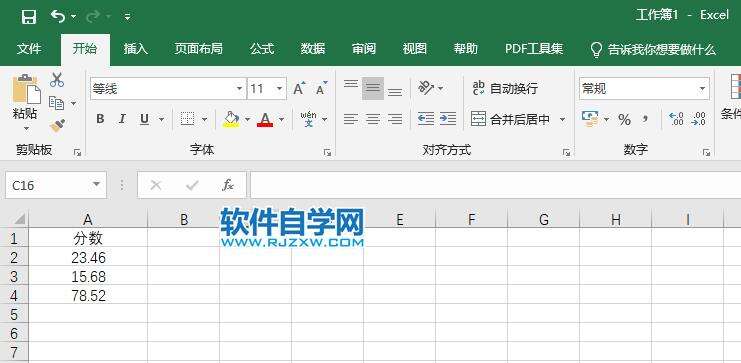This screenshot has height=363, width=741.
Task: Open the 数据 tab
Action: 313,49
